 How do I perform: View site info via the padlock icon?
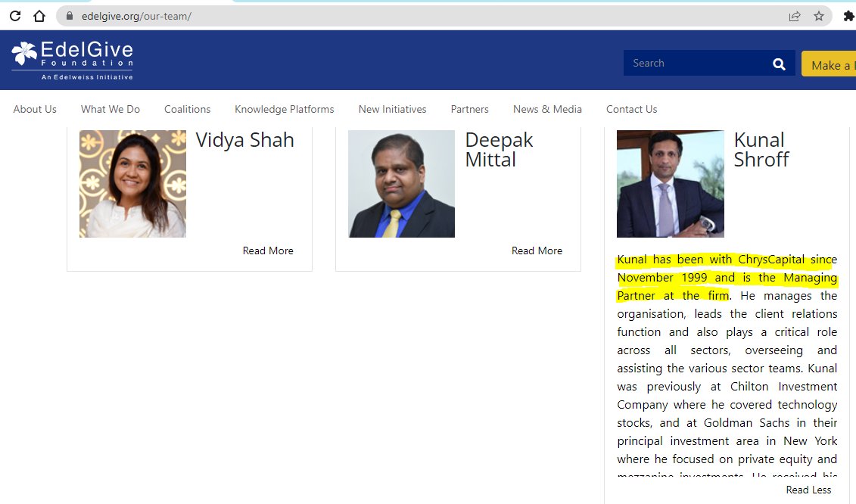(x=70, y=16)
